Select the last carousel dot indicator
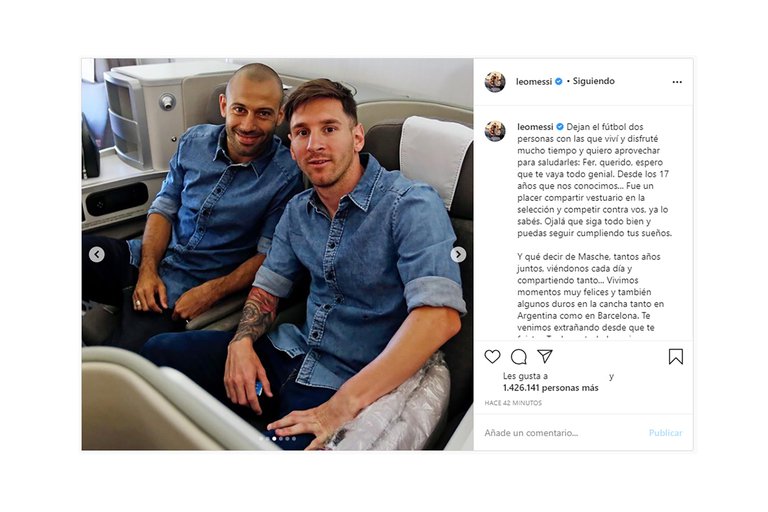 (294, 439)
